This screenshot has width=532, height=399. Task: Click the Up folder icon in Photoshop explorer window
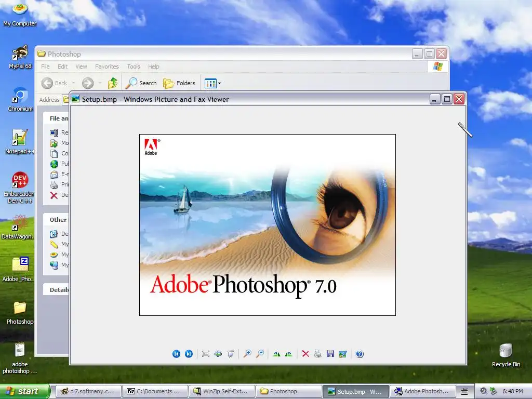click(x=113, y=83)
